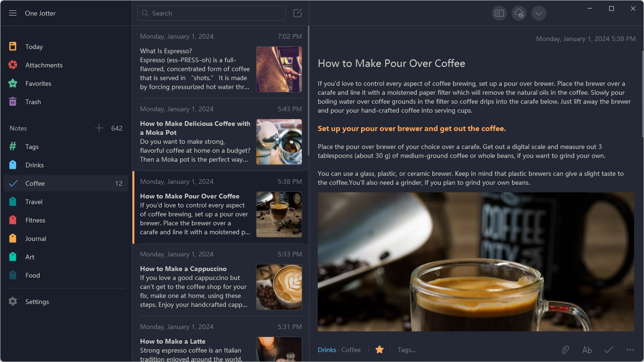
Task: Open the hamburger menu
Action: point(13,13)
